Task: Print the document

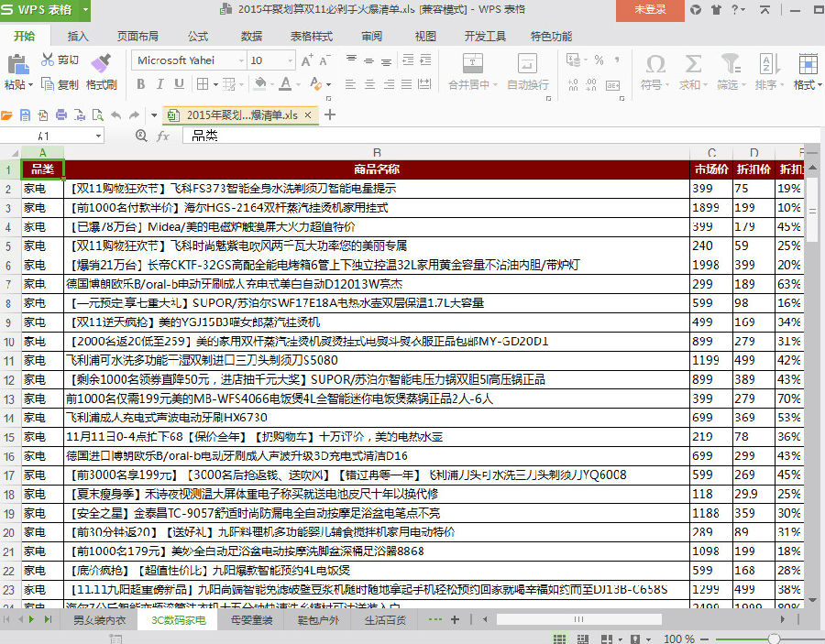Action: click(x=61, y=115)
